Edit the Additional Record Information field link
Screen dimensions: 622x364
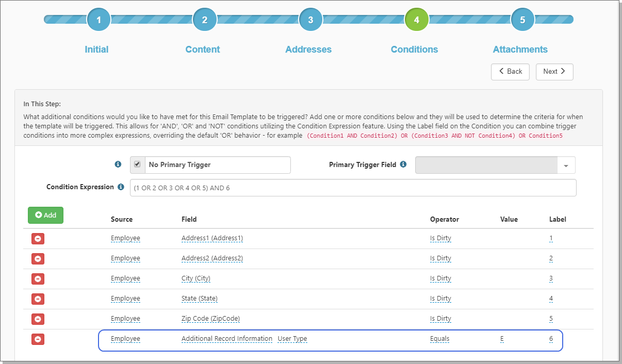(x=226, y=339)
